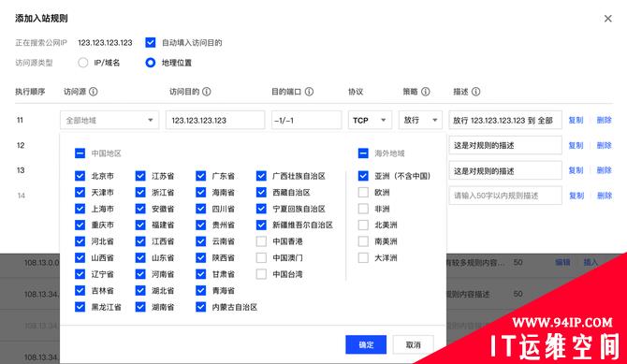Click the 目的端口 field showing -1/-1
Viewport: 627px width, 364px height.
[306, 120]
